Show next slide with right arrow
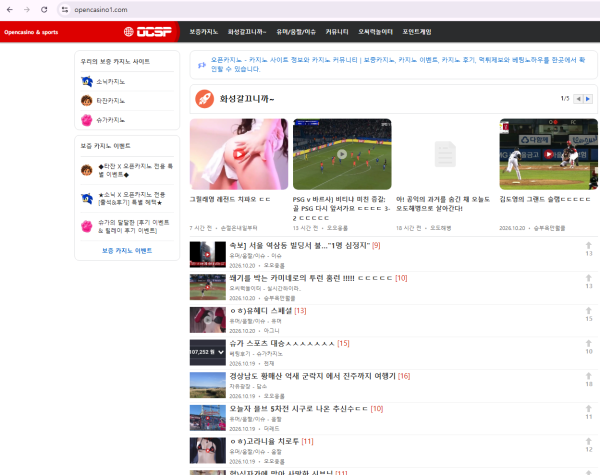 tap(588, 99)
